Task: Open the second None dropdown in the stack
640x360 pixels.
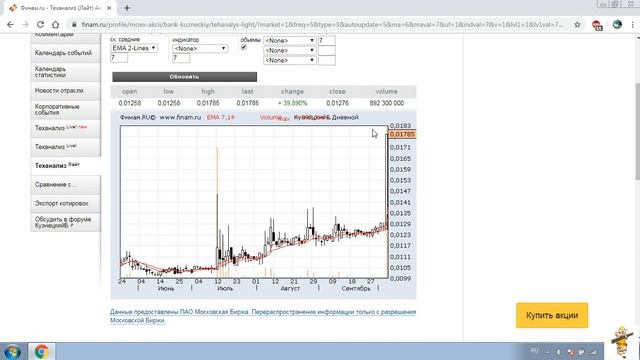Action: (289, 50)
